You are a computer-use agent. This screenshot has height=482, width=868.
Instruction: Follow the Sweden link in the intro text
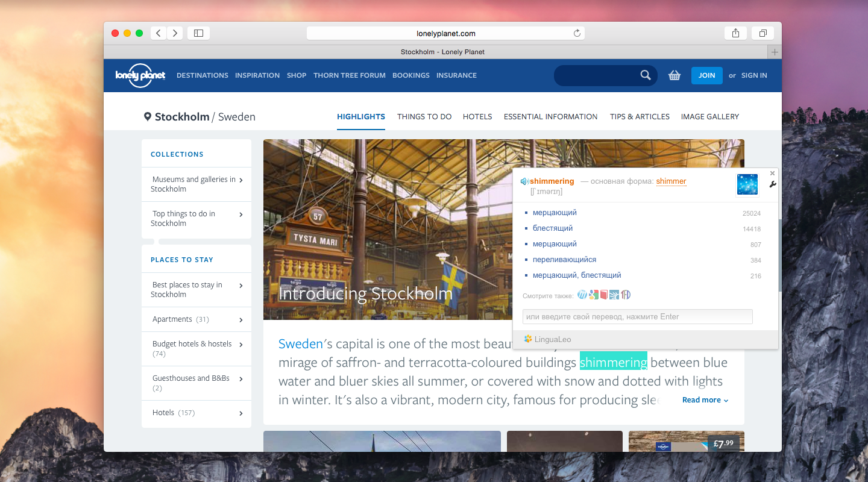click(x=301, y=344)
